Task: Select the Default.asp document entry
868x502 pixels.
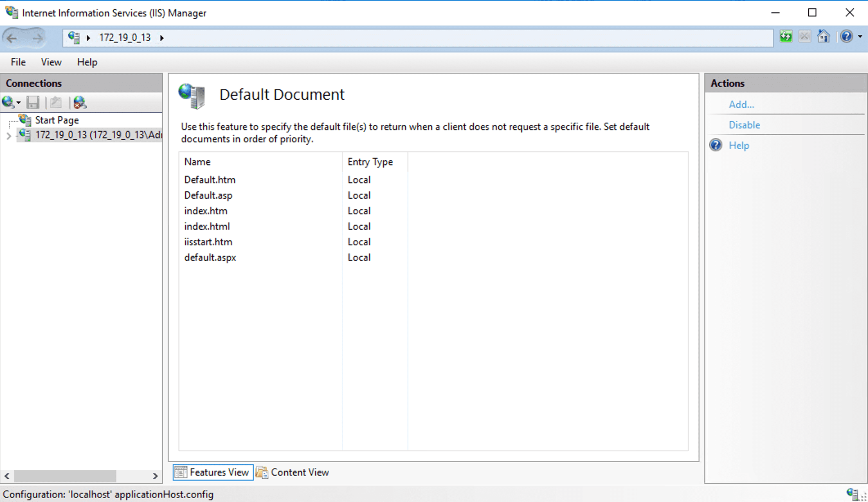Action: click(x=208, y=195)
